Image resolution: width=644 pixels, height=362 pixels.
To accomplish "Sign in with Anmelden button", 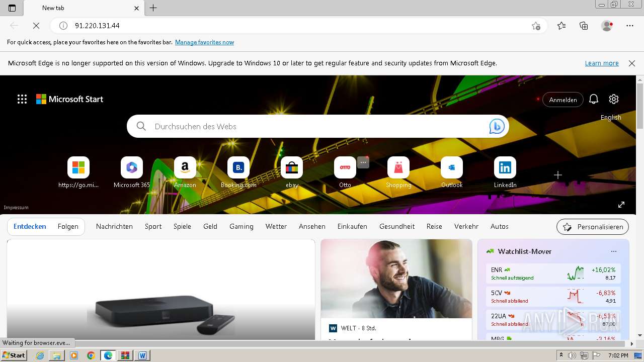I will [x=563, y=100].
